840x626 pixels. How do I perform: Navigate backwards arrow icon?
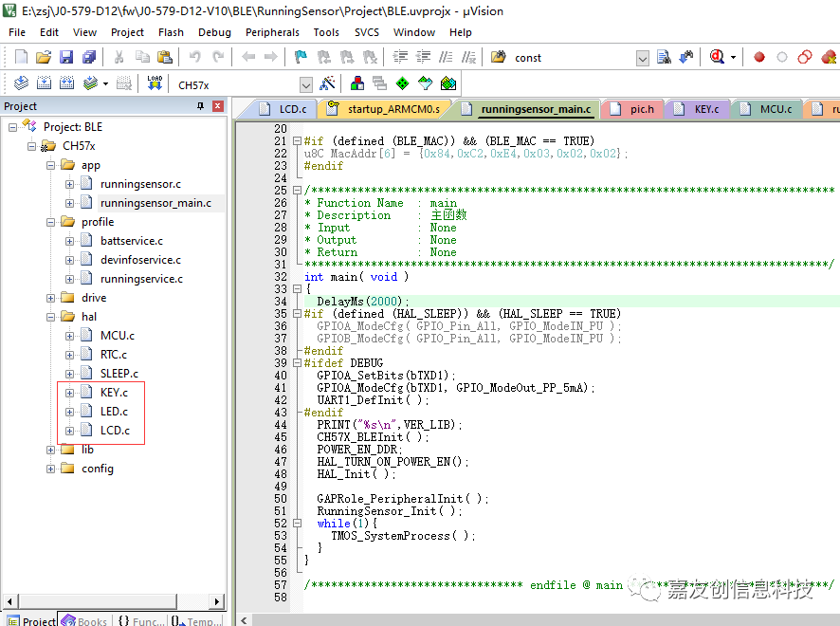pos(248,57)
